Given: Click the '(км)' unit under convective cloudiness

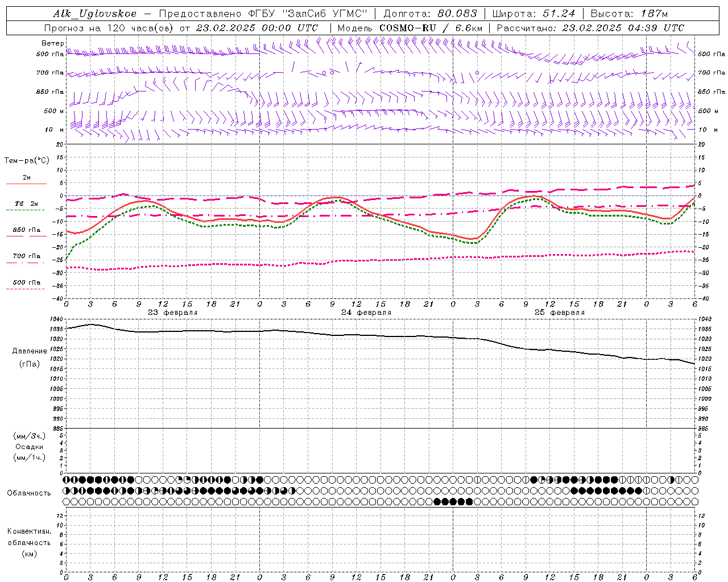Looking at the screenshot, I should (30, 554).
